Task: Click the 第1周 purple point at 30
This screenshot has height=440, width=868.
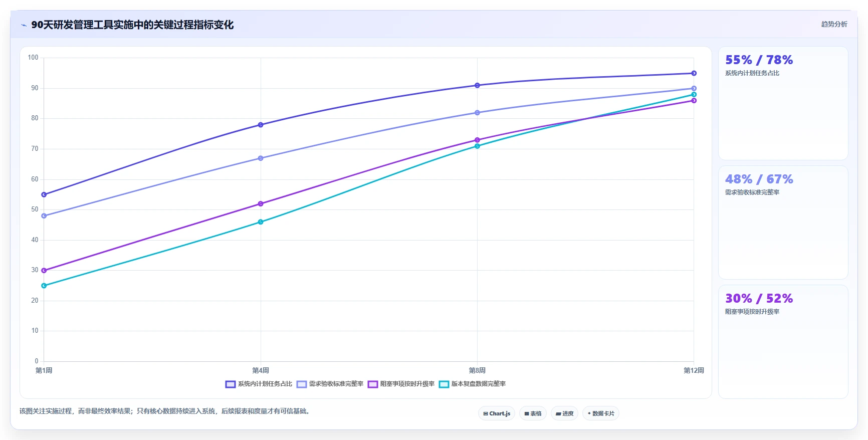Action: coord(44,271)
